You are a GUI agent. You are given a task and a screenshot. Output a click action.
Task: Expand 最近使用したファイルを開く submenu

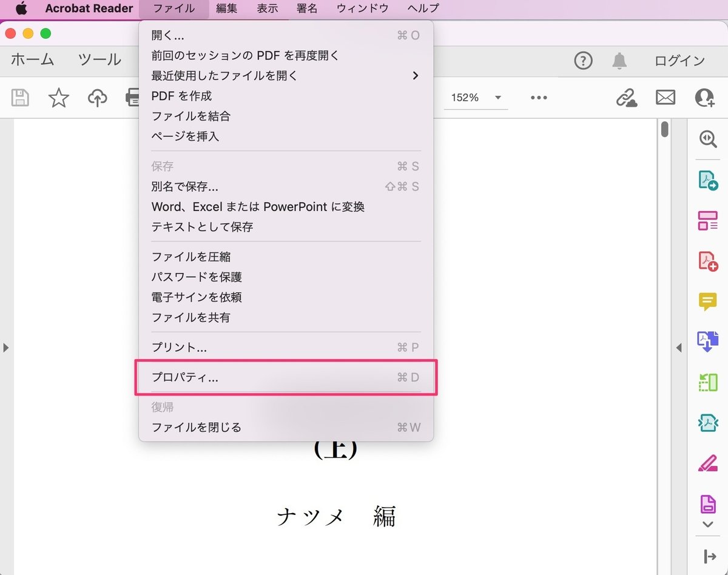click(x=286, y=76)
